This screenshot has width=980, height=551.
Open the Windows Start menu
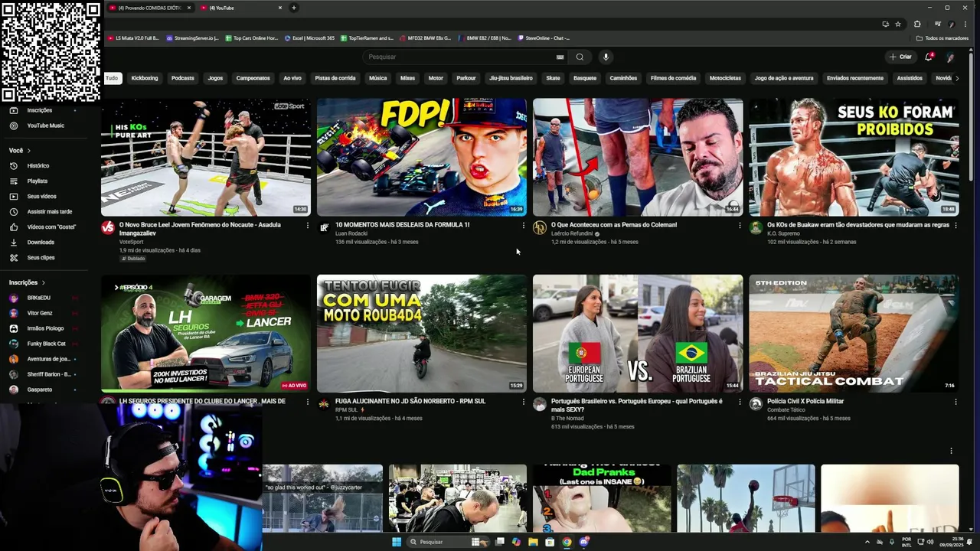tap(397, 542)
